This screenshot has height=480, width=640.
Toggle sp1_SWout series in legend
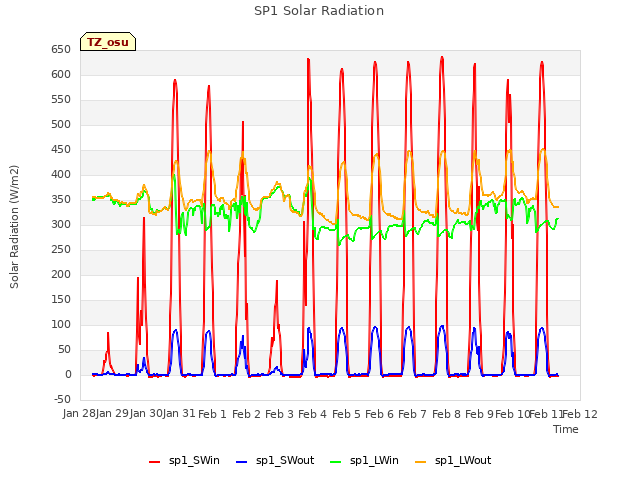point(275,461)
